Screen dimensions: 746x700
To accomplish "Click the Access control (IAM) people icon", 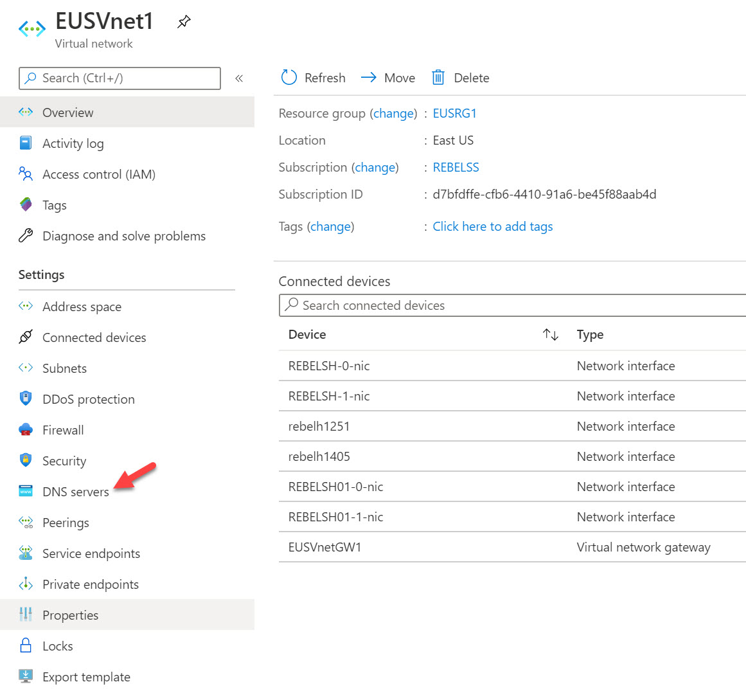I will click(x=26, y=174).
